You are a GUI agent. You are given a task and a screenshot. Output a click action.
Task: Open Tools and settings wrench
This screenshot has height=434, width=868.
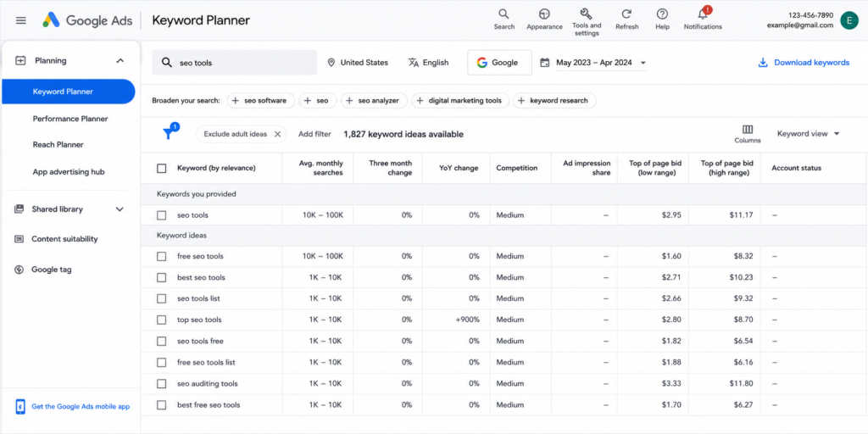pos(587,14)
